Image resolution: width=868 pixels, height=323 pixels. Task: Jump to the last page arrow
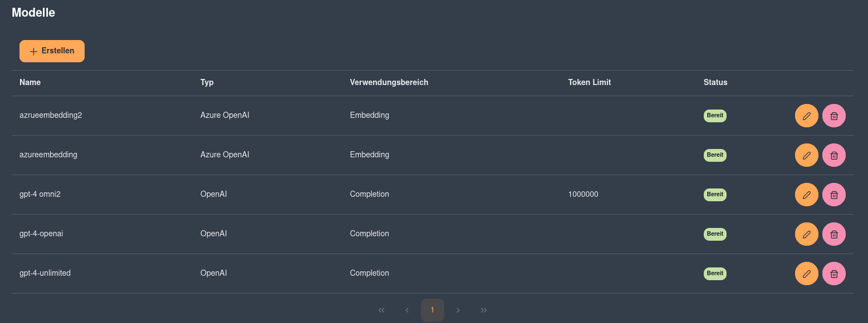484,310
